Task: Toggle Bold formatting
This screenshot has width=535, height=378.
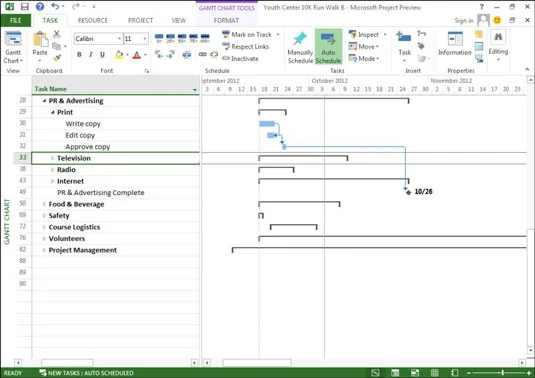Action: tap(79, 54)
